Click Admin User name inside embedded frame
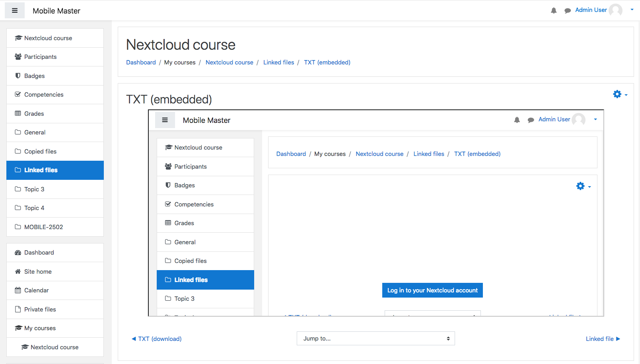Screen dimensions: 640x364 (x=554, y=119)
